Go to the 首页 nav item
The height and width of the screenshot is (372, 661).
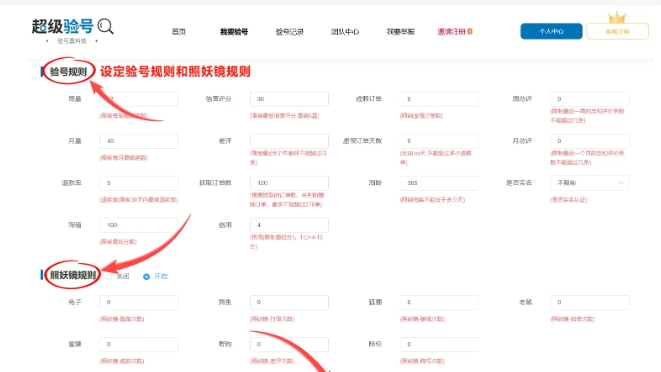[179, 32]
